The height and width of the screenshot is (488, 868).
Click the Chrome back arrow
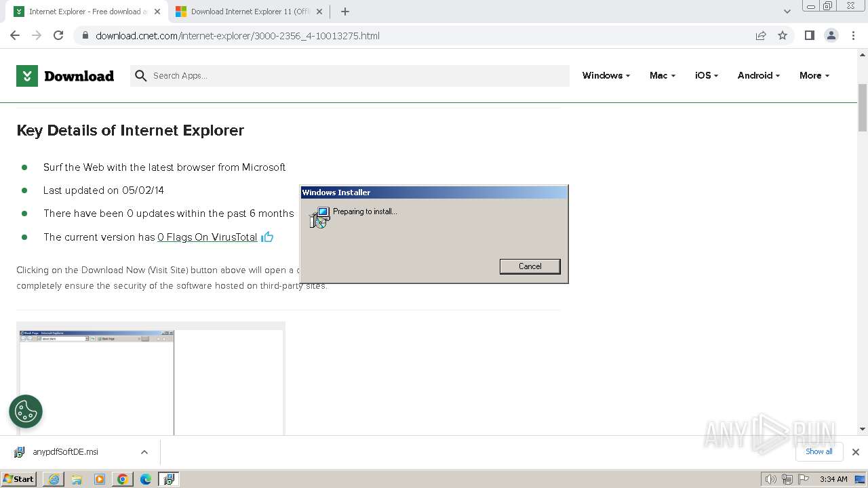point(15,35)
